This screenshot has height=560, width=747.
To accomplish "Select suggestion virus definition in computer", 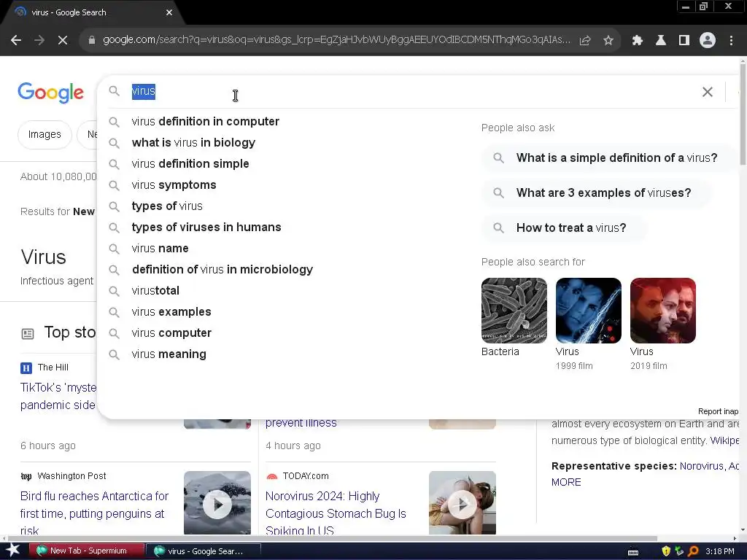I will coord(205,122).
